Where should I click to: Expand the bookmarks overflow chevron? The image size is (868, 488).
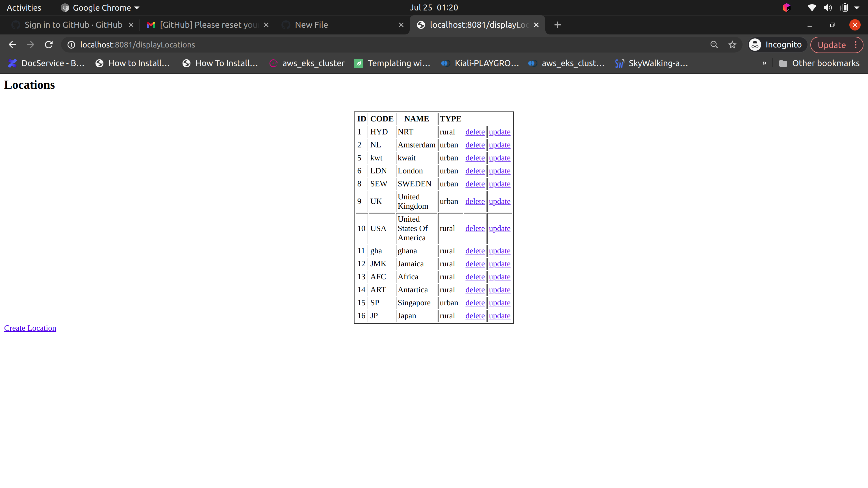click(x=764, y=63)
